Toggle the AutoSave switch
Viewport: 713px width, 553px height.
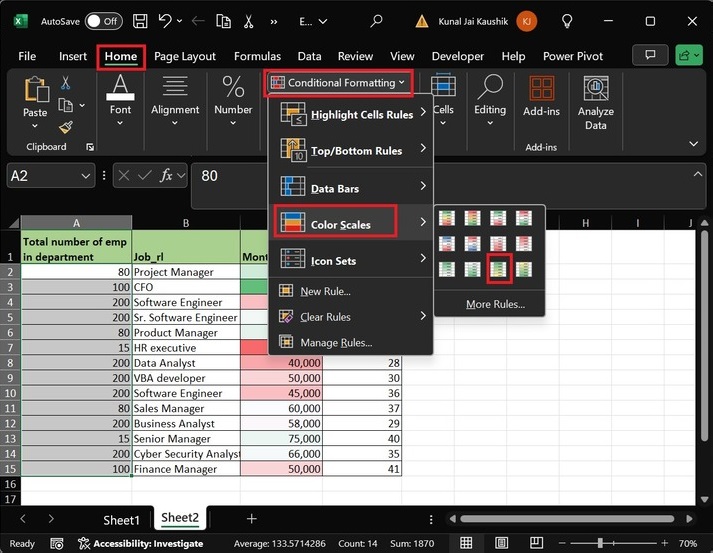click(103, 20)
